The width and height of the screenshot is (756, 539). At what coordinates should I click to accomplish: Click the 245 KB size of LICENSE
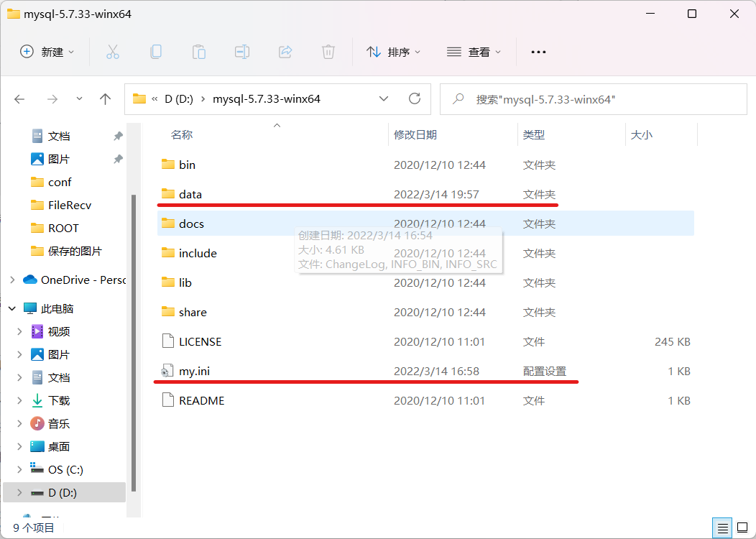coord(673,341)
